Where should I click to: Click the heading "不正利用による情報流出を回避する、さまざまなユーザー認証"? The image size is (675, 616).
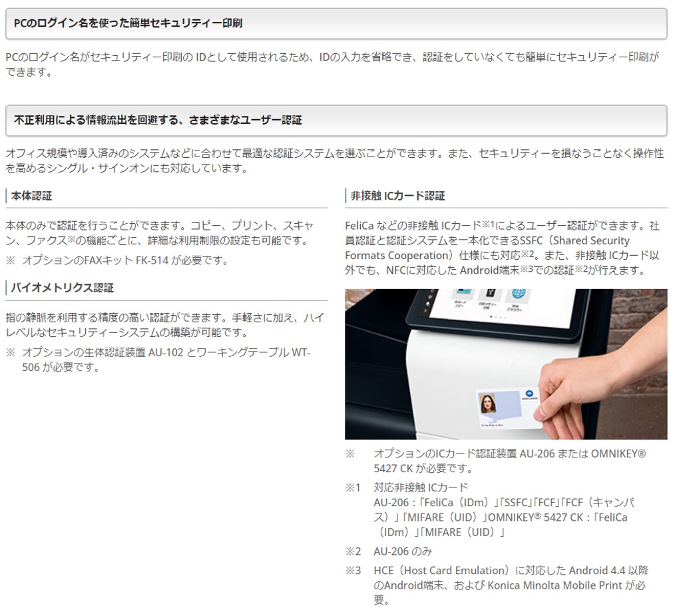[158, 120]
